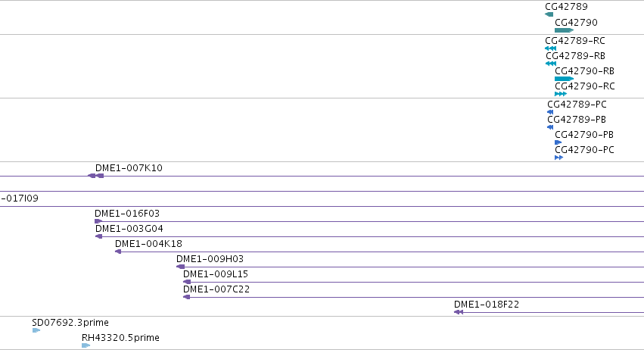Select the CG42789 gene arrow glyph
The height and width of the screenshot is (350, 644).
[x=549, y=14]
